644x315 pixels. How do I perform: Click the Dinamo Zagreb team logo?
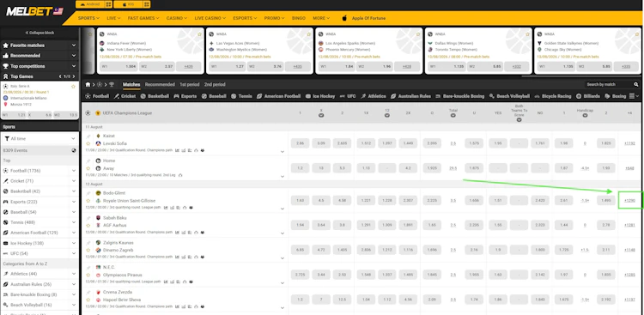(98, 250)
